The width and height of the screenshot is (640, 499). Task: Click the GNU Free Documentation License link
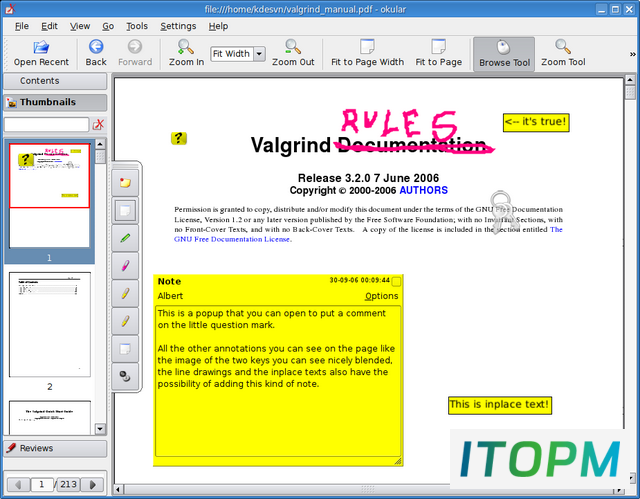233,239
